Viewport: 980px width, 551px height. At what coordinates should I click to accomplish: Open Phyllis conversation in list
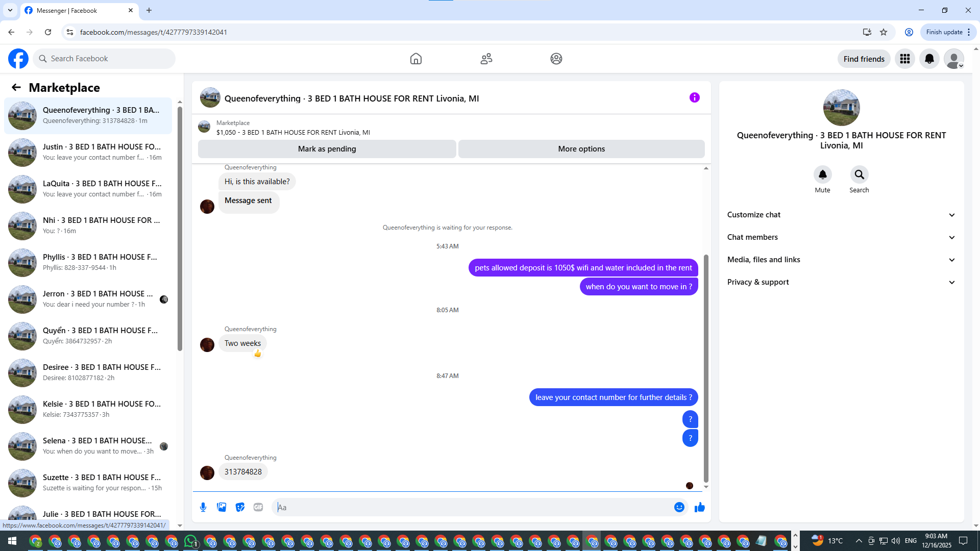tap(88, 262)
